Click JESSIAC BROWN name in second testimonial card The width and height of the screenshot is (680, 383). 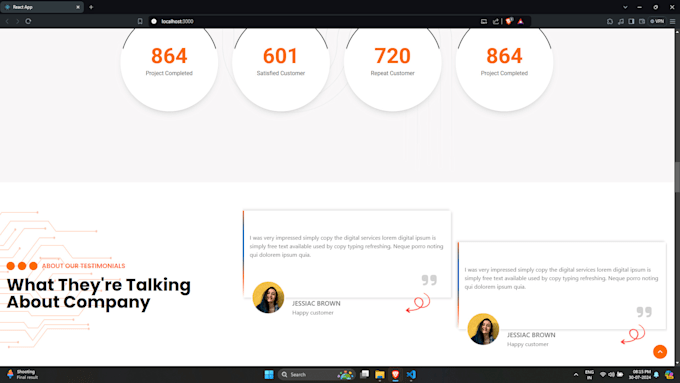point(531,335)
